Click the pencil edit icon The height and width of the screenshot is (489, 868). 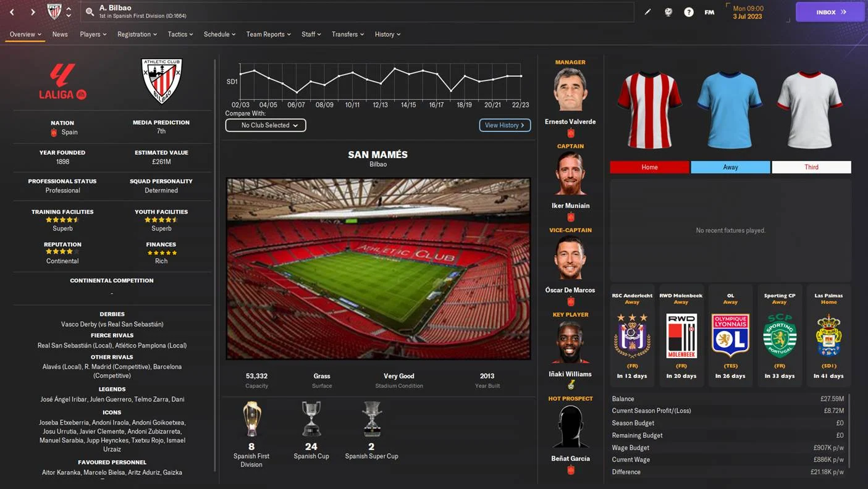coord(647,12)
